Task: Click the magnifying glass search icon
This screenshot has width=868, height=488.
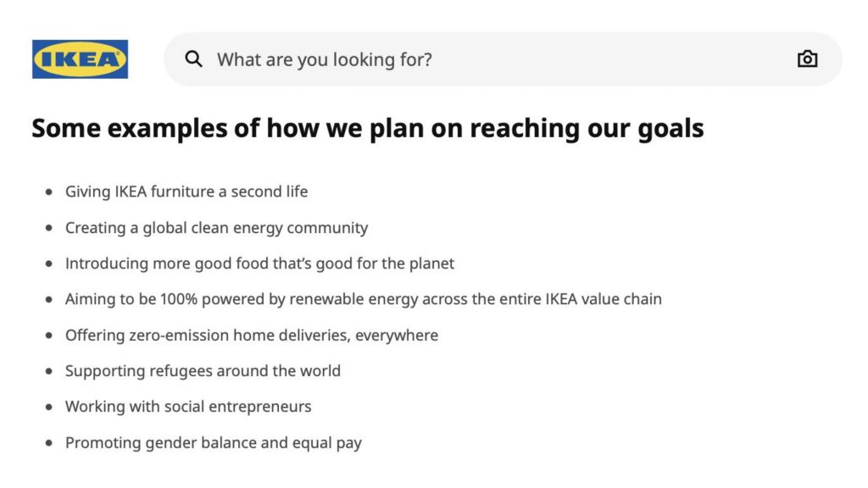Action: click(x=193, y=58)
